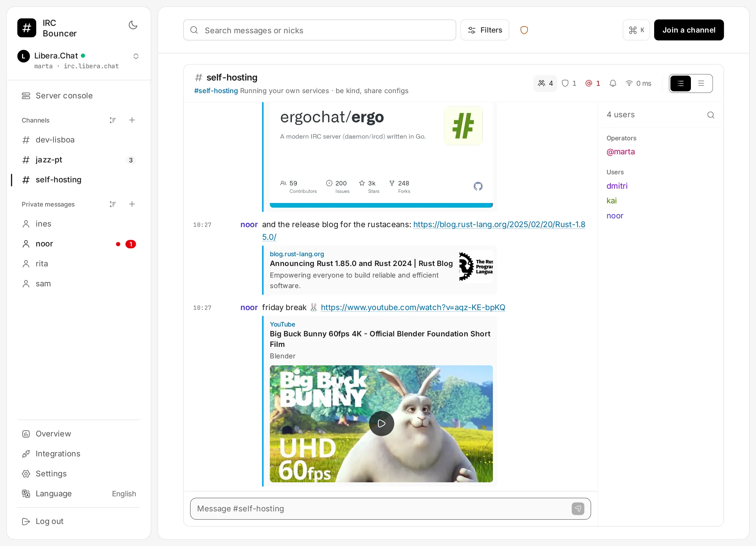
Task: Open the Filters panel
Action: point(485,30)
